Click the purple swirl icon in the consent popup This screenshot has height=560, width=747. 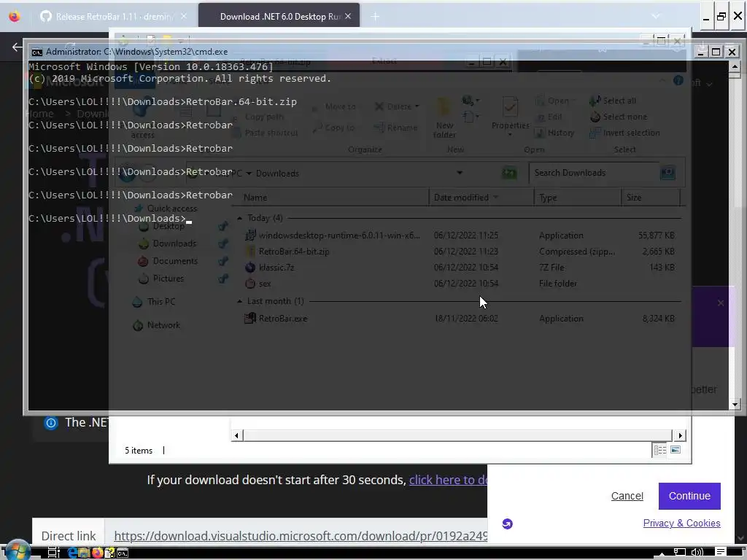tap(508, 524)
